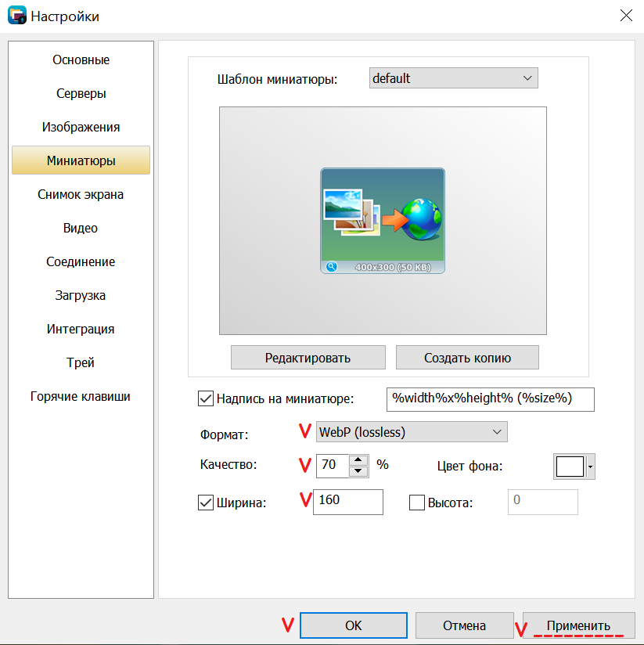Select the Миниатюры section
The width and height of the screenshot is (644, 645).
pos(81,160)
